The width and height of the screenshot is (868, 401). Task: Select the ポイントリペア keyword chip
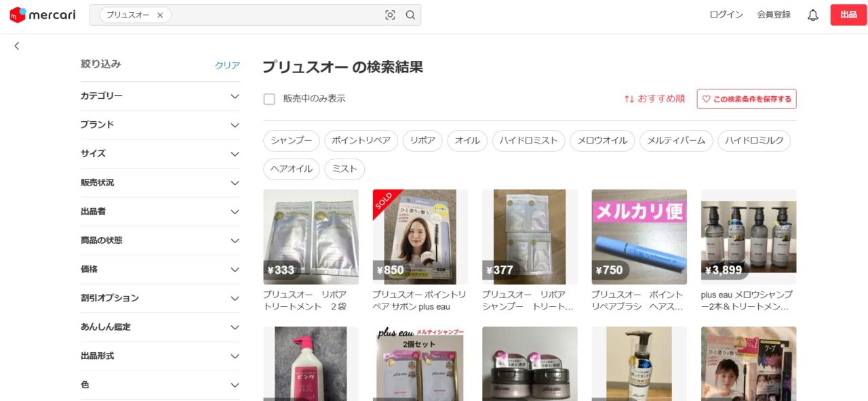point(361,141)
